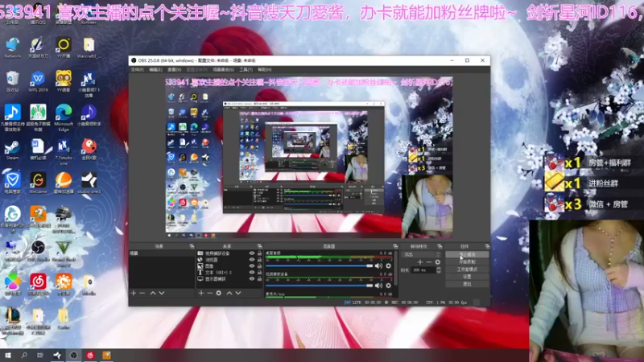The width and height of the screenshot is (644, 362).
Task: Click the audio mixer vertical scrollbar
Action: [396, 269]
